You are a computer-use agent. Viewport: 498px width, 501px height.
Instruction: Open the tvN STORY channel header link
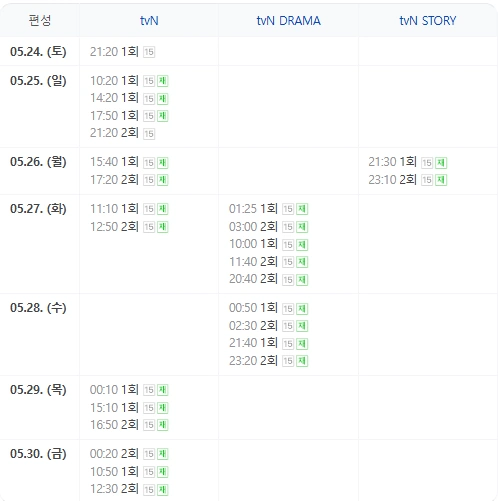(x=428, y=21)
